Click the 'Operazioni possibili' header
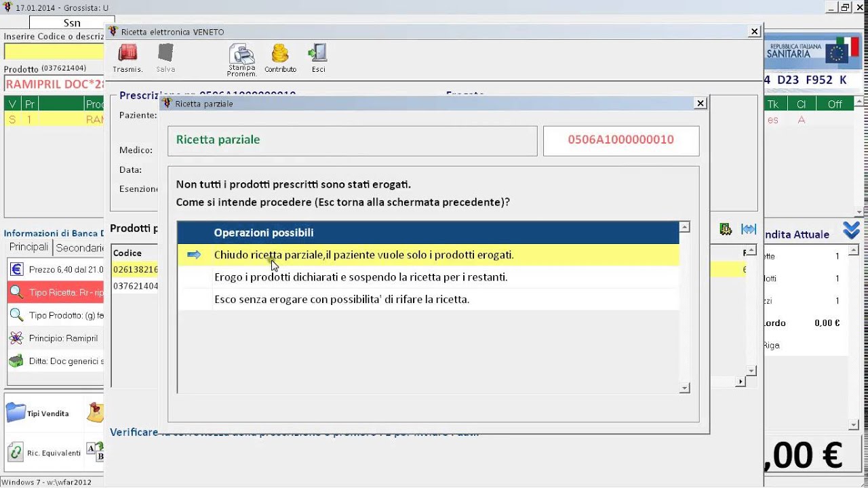 click(428, 232)
